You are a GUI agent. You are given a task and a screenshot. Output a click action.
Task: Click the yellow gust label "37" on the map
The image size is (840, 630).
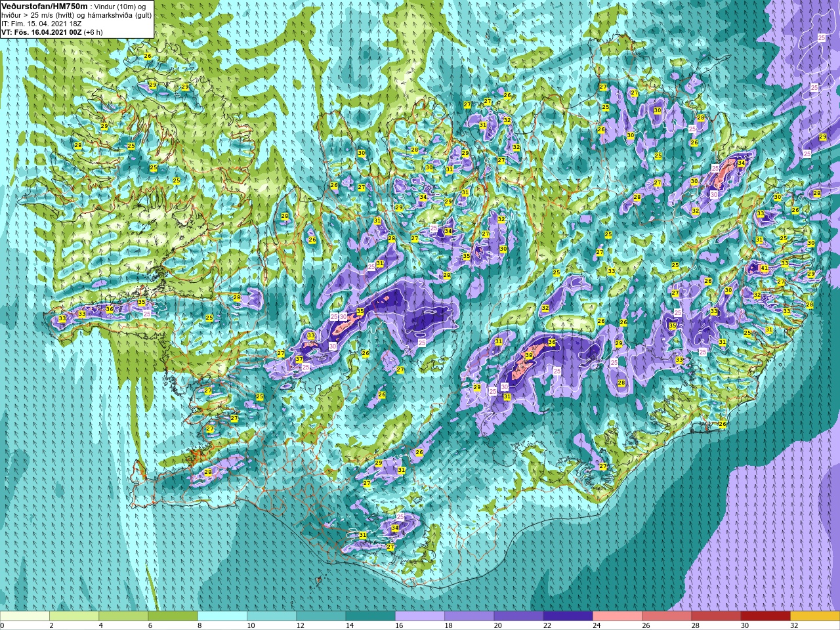coord(299,360)
